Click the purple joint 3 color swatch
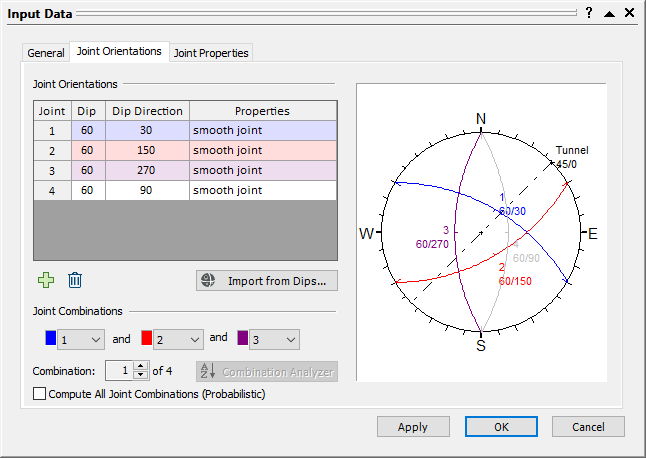The image size is (646, 458). tap(243, 338)
